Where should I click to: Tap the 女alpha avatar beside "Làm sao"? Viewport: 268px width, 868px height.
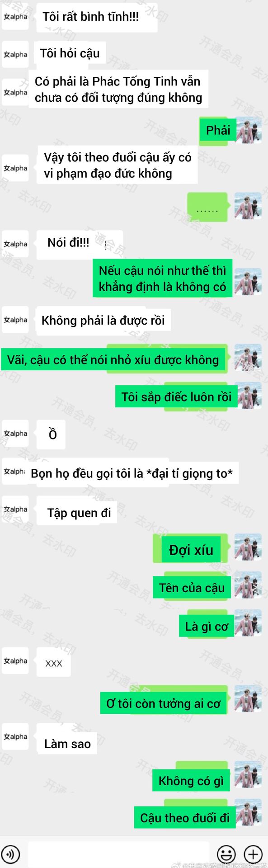(15, 737)
